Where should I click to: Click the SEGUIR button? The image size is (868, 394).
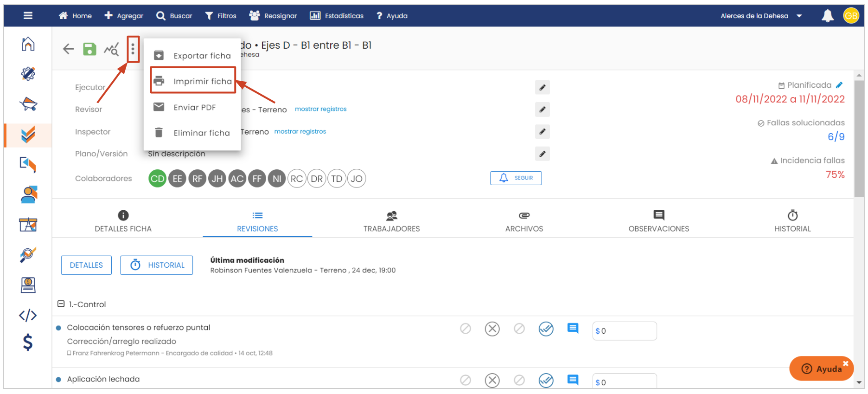click(516, 178)
